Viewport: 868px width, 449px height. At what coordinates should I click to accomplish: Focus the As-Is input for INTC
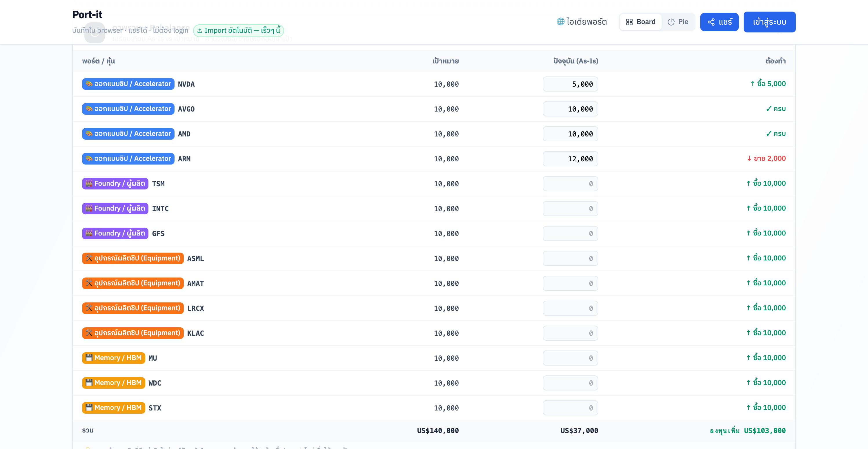point(571,209)
